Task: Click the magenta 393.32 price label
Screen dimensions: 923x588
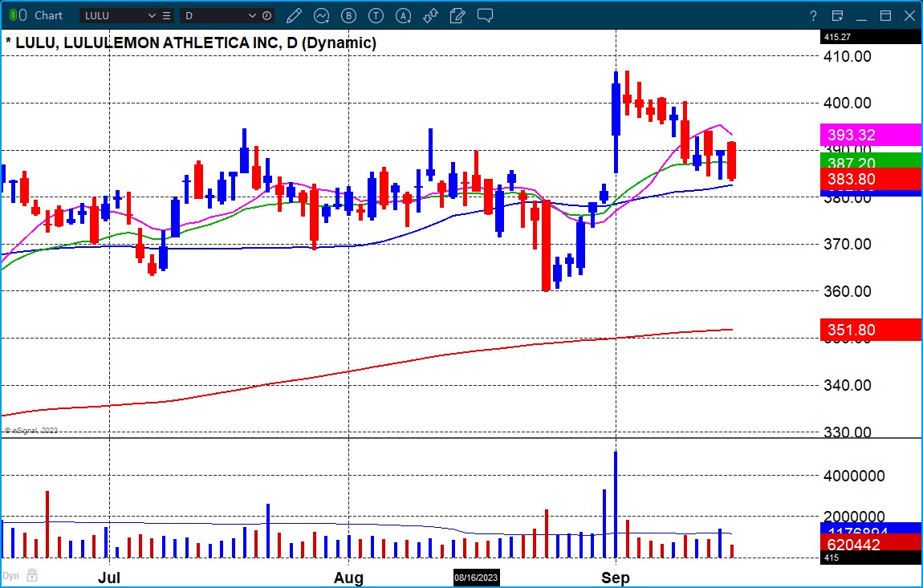Action: (x=870, y=135)
